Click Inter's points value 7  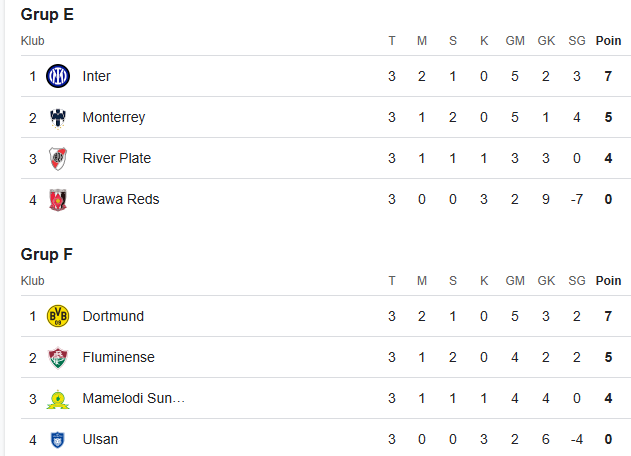(608, 76)
